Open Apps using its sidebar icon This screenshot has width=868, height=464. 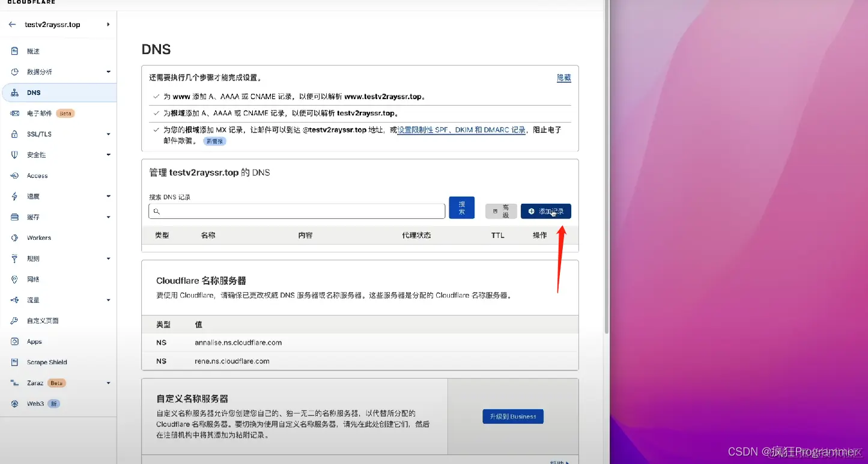pos(14,341)
